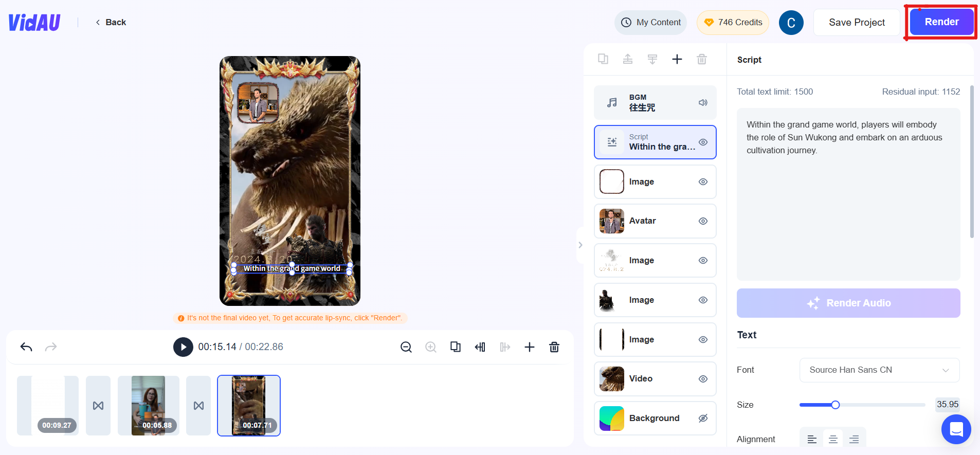Viewport: 980px width, 455px height.
Task: Move layer down icon in layers toolbar
Action: click(652, 59)
